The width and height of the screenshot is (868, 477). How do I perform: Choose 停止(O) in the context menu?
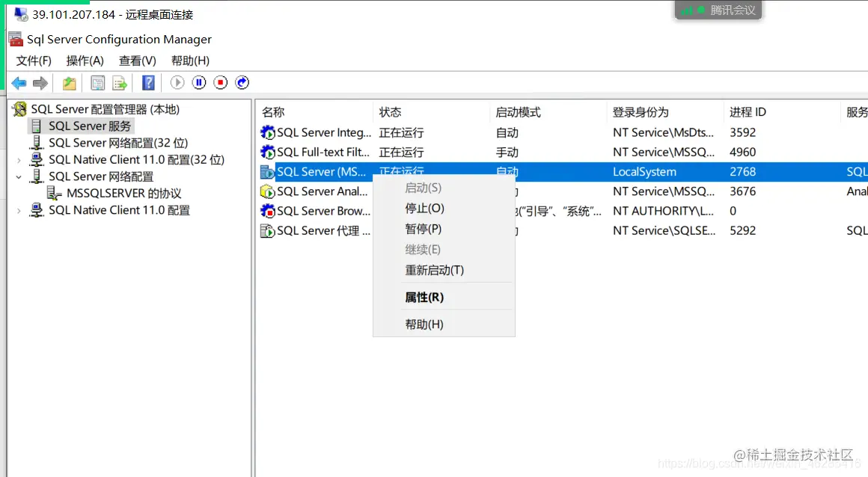point(444,209)
